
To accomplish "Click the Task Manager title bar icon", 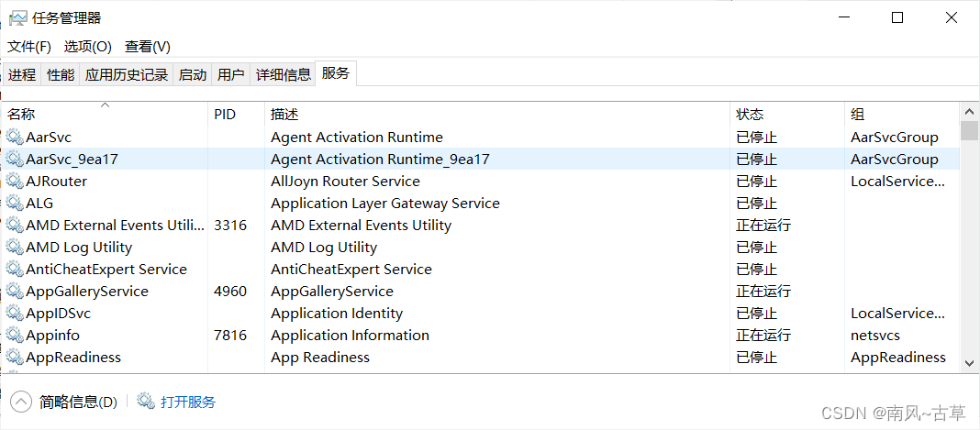I will (18, 17).
